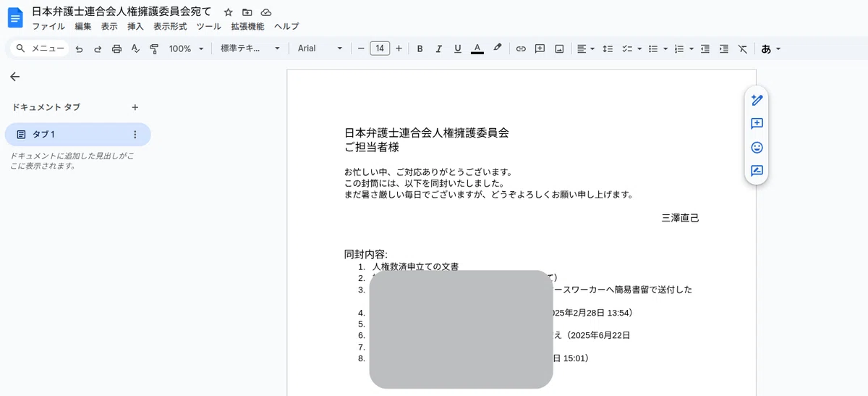Open the 表示形式 menu
Screen dimensions: 868x396
click(x=170, y=26)
